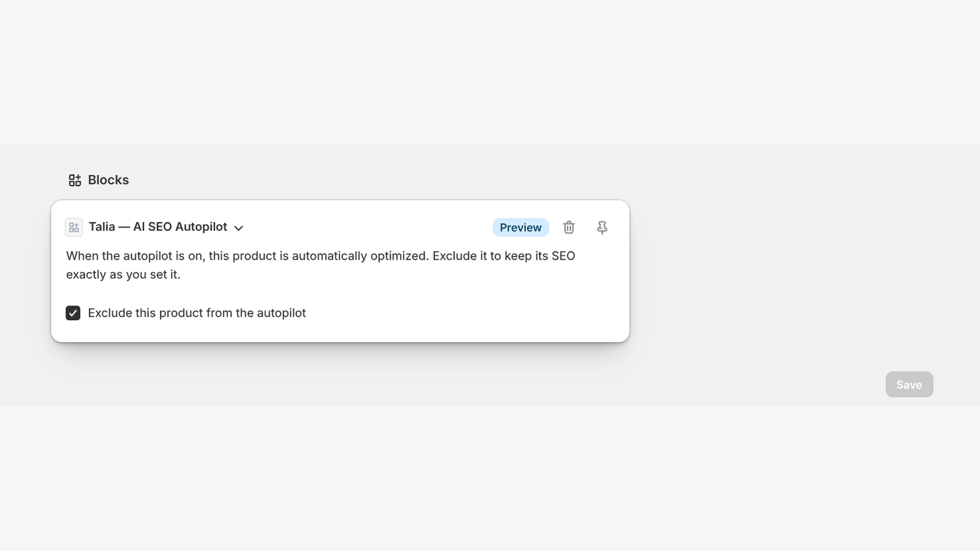The width and height of the screenshot is (980, 551).
Task: Select the app icon left of Talia title
Action: 74,228
